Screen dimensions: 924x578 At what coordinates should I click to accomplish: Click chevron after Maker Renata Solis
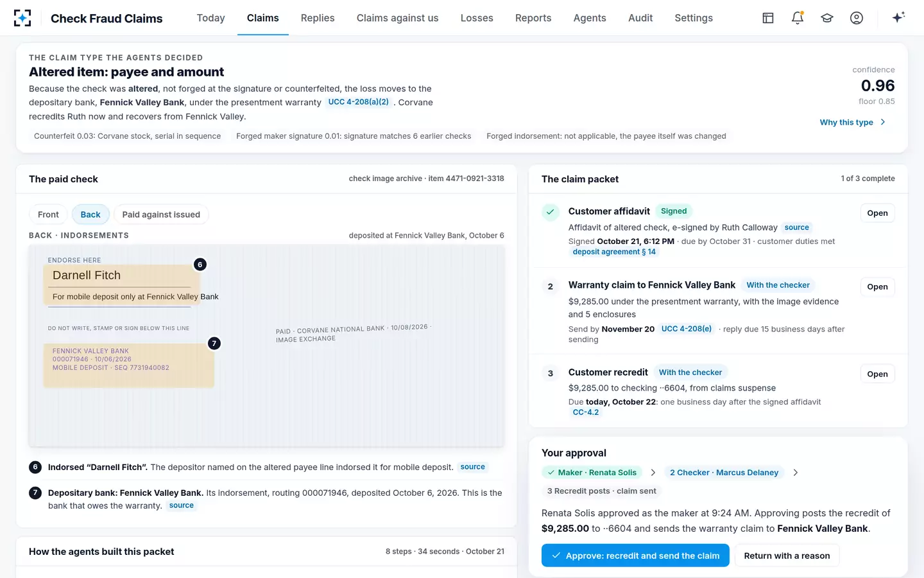point(653,473)
